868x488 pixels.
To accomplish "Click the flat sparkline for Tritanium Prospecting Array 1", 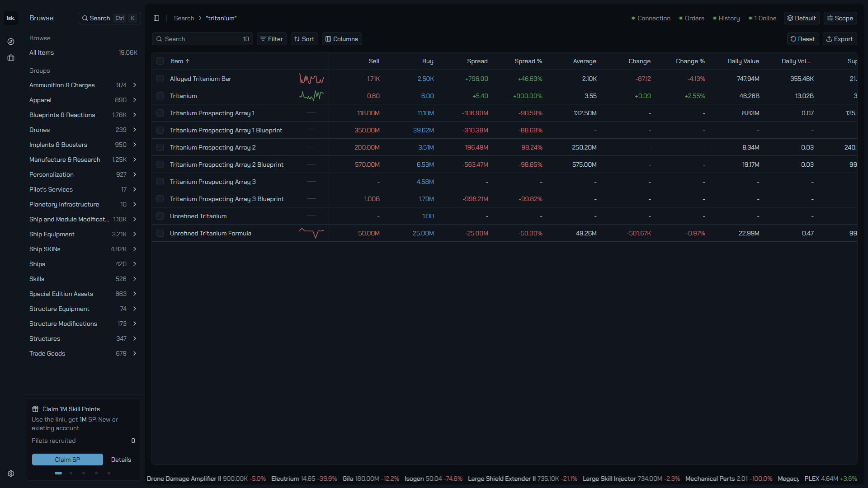I will (x=311, y=113).
